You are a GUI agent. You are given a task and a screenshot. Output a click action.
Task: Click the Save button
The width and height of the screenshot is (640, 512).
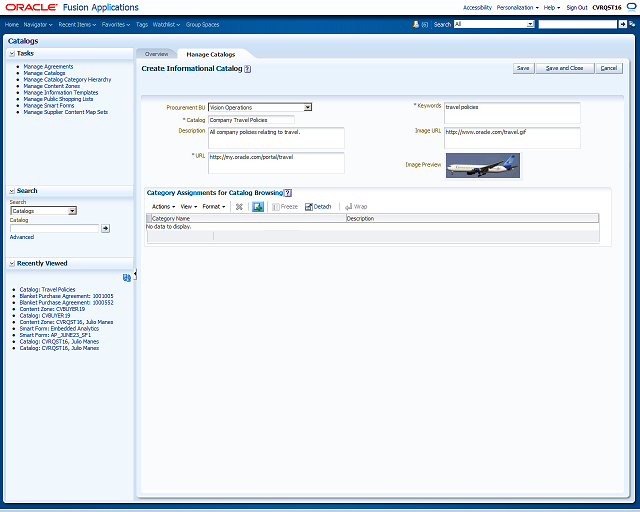523,68
